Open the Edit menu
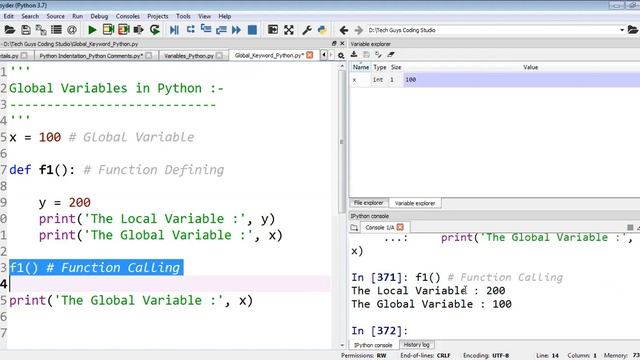The height and width of the screenshot is (360, 640). (9, 16)
